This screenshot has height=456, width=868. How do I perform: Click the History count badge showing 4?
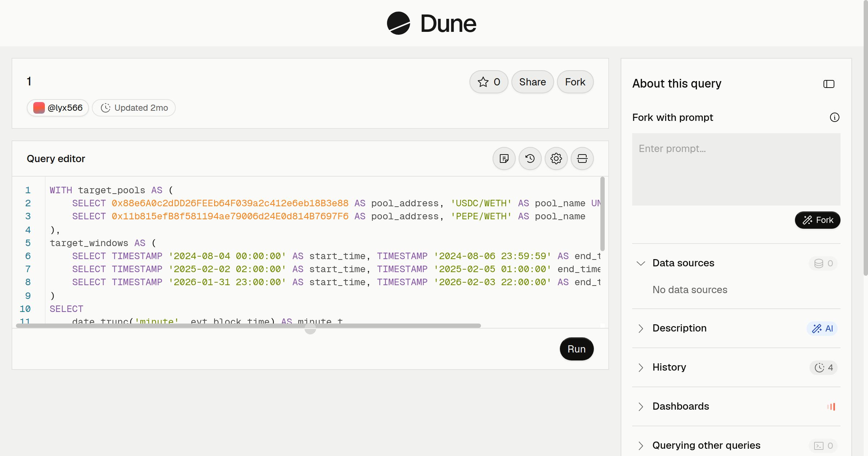[x=823, y=367]
